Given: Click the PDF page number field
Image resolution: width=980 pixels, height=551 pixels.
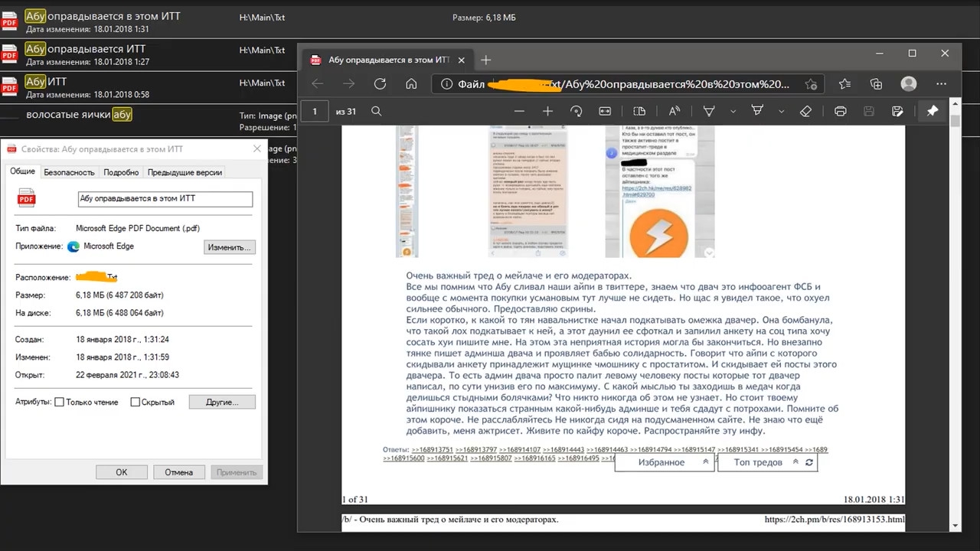Looking at the screenshot, I should (315, 111).
